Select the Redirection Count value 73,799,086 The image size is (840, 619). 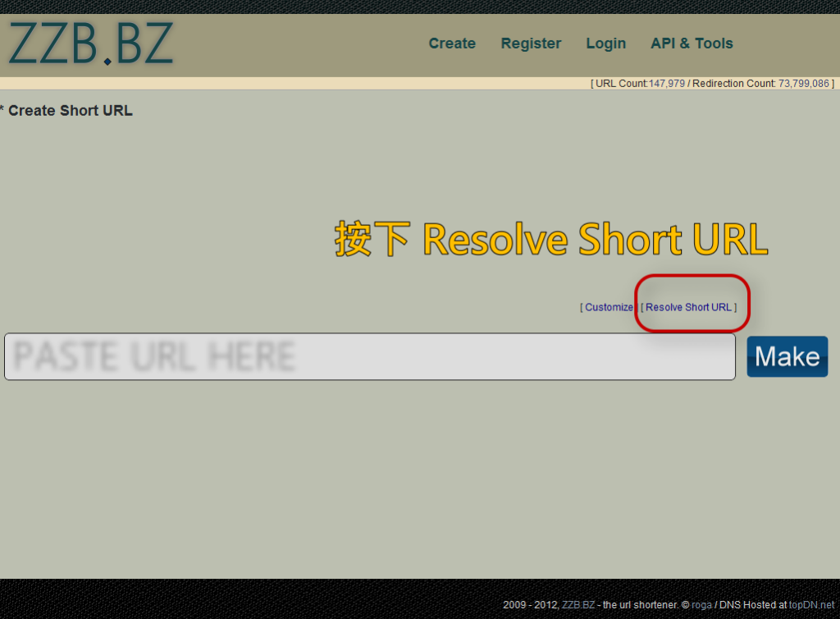[804, 84]
